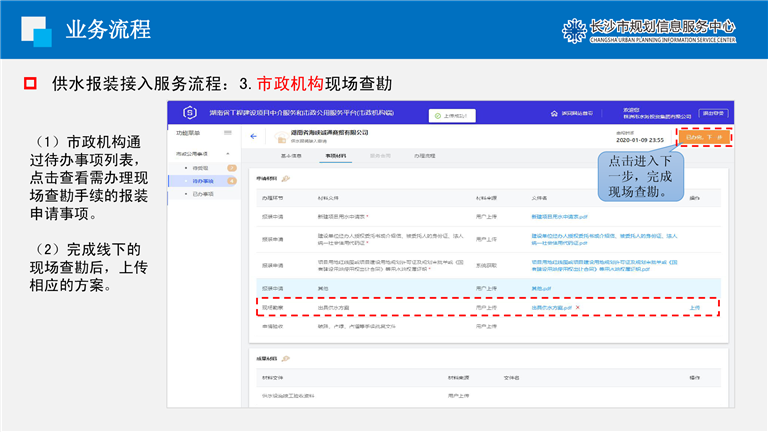Click 上传 link in 现场勘察 row
Viewport: 768px width, 432px height.
pos(695,308)
